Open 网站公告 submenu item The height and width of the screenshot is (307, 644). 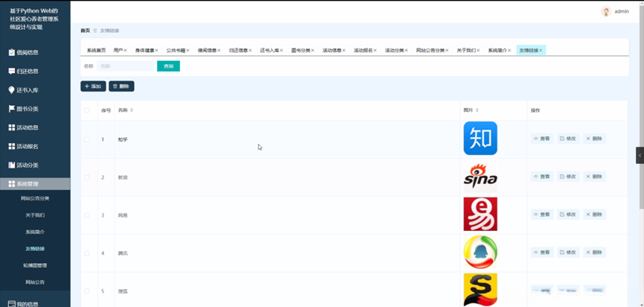point(35,282)
